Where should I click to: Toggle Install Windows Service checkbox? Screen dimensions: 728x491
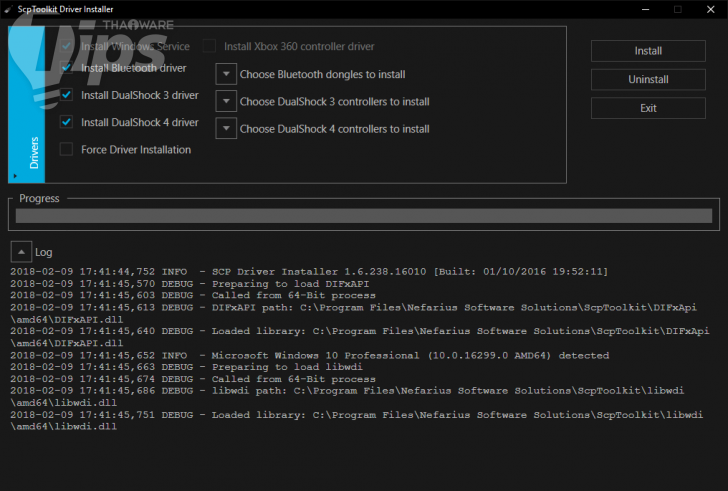(x=66, y=46)
